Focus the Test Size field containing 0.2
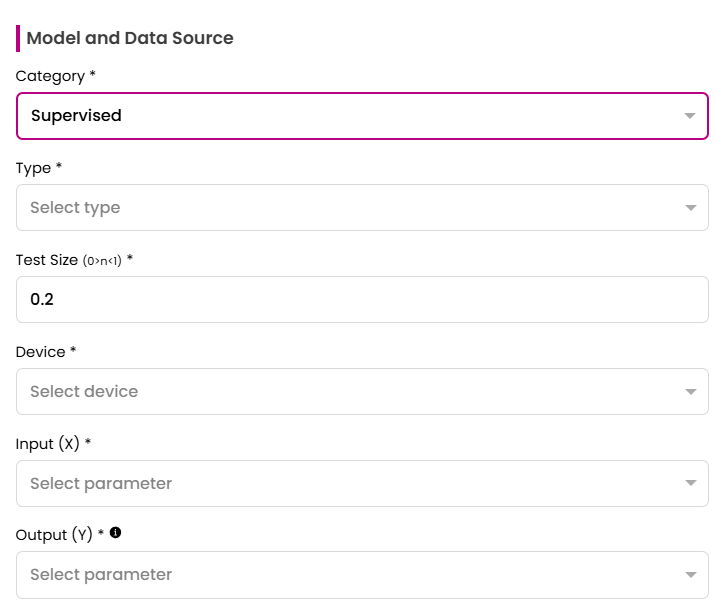The height and width of the screenshot is (612, 717). [x=350, y=300]
